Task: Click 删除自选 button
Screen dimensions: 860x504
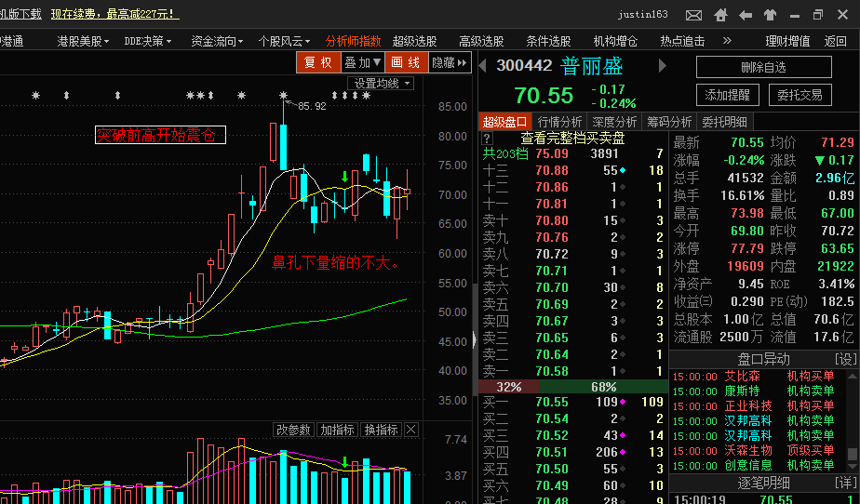Action: 763,67
